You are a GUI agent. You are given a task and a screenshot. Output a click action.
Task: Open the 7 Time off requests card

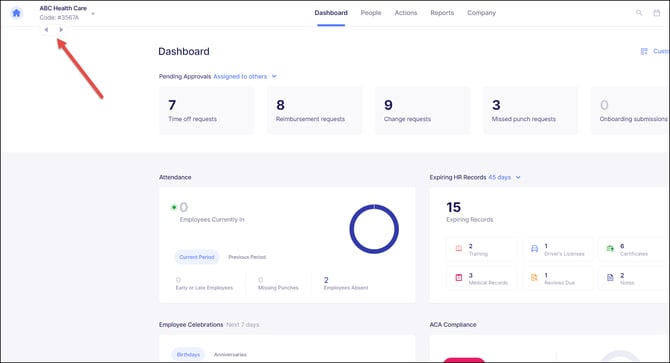[x=206, y=111]
